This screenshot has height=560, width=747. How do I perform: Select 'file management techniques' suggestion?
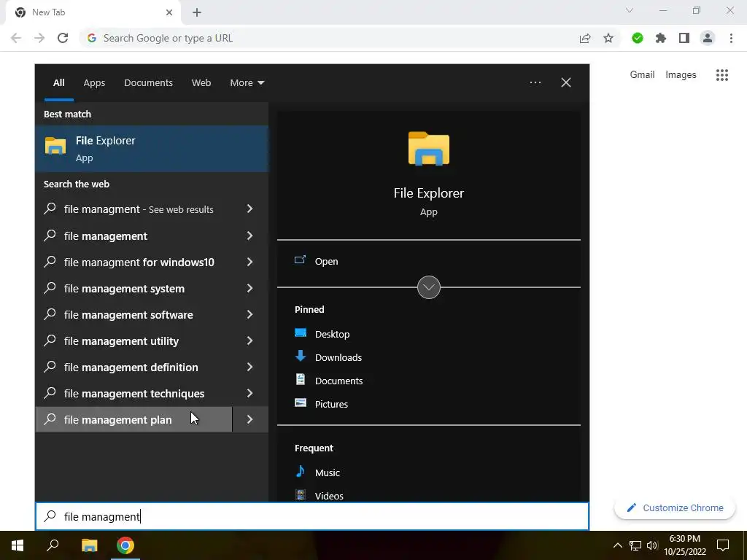[x=134, y=393]
